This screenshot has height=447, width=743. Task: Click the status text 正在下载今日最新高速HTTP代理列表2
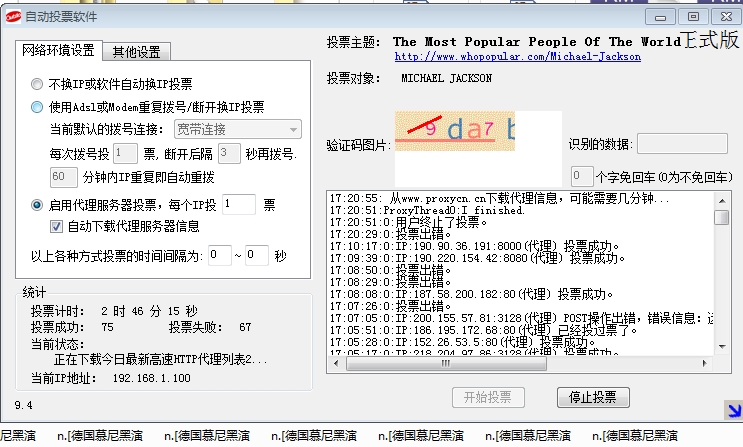[x=161, y=360]
